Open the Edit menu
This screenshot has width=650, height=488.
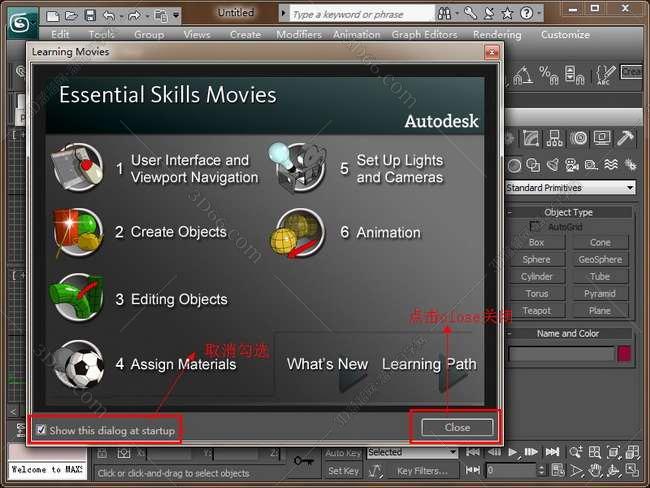[60, 34]
